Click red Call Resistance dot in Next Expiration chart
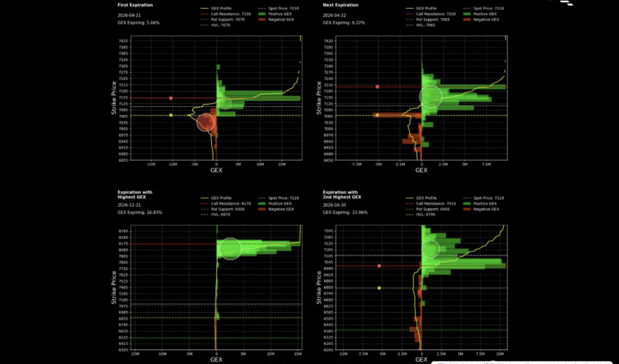619x364 pixels. (x=377, y=87)
